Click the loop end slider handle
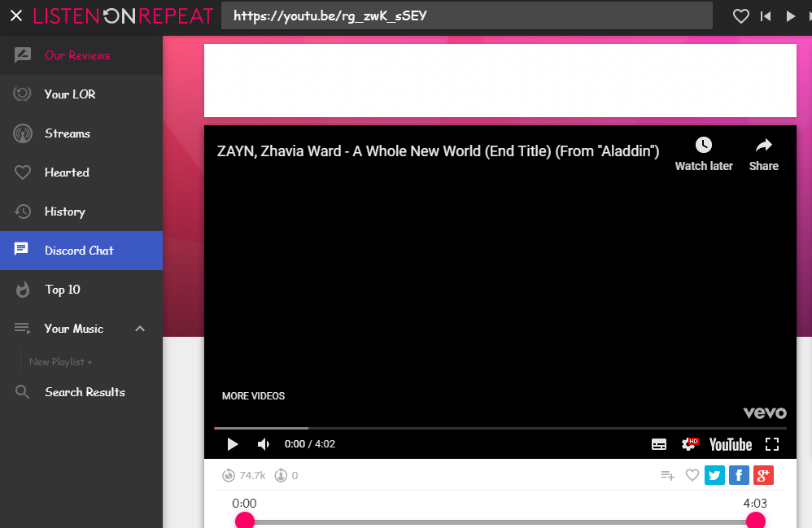 tap(756, 520)
